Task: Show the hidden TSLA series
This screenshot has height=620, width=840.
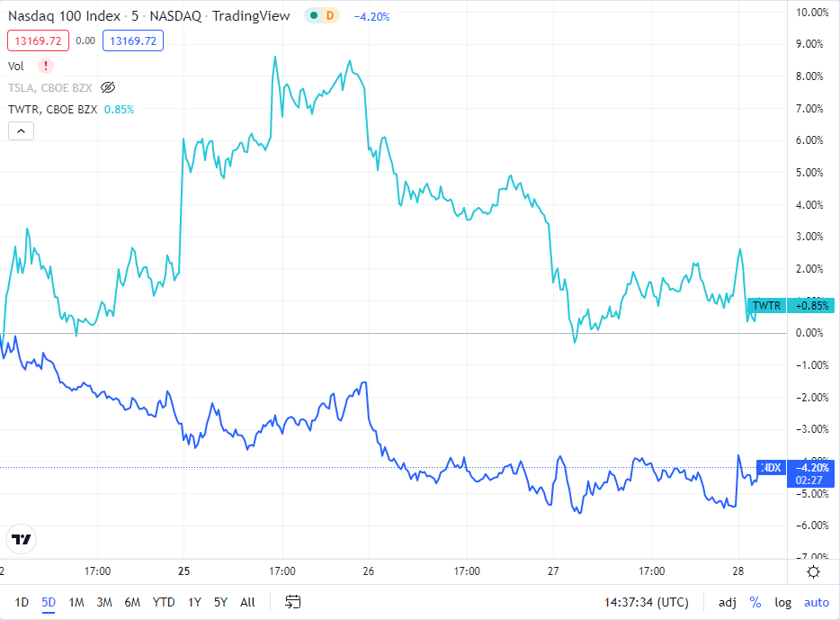Action: point(108,87)
